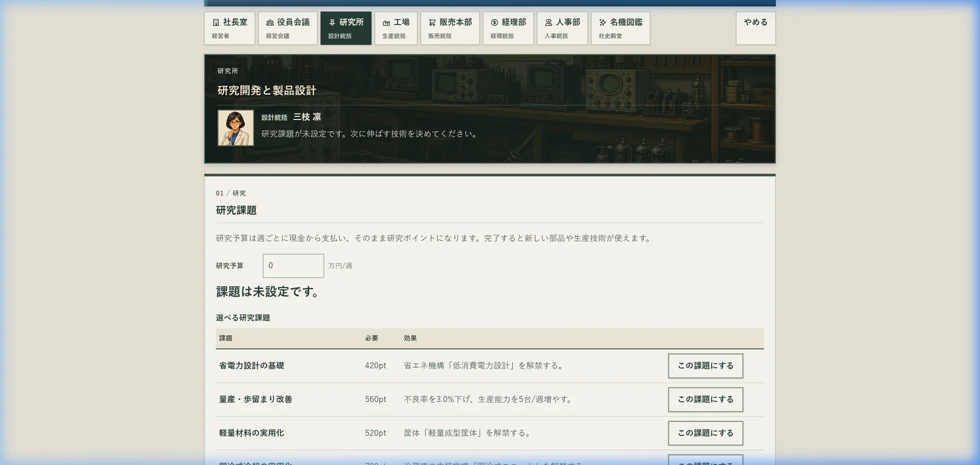Click the portrait of 三枝 凛
Viewport: 980px width, 465px height.
(236, 128)
